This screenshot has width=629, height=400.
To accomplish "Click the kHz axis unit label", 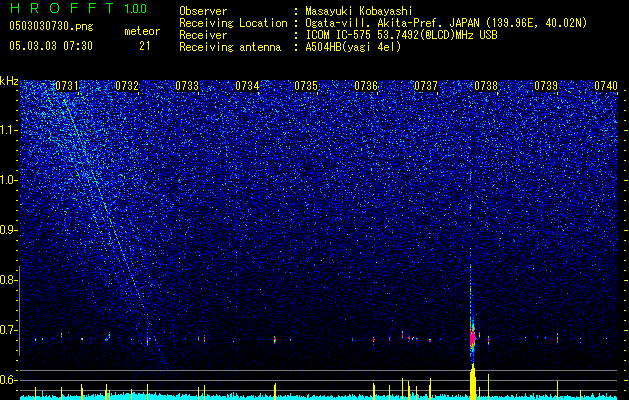I will [9, 81].
